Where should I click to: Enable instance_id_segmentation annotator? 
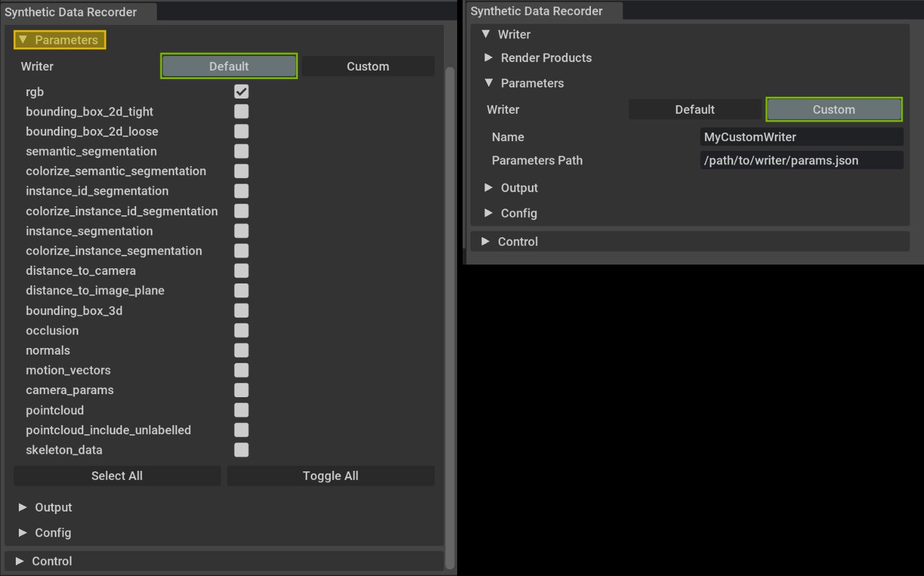pos(241,191)
